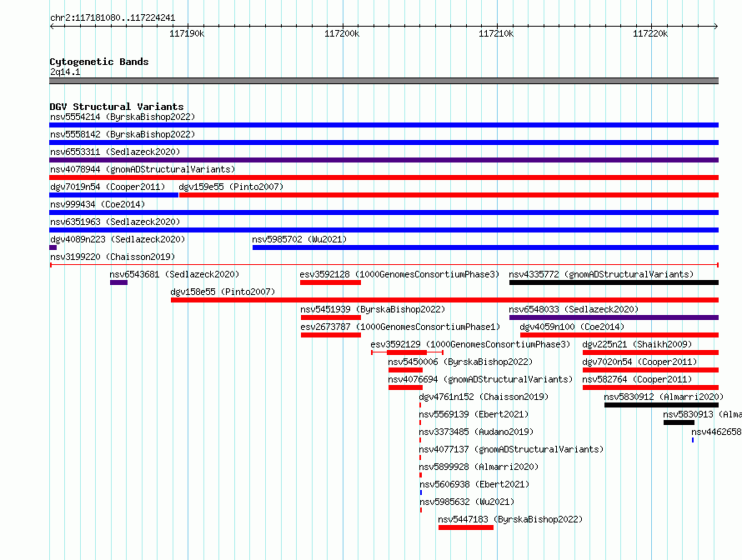This screenshot has height=560, width=742.
Task: Select the nsv5558142 (ByrskaBishop2022) variant label
Action: coord(123,134)
